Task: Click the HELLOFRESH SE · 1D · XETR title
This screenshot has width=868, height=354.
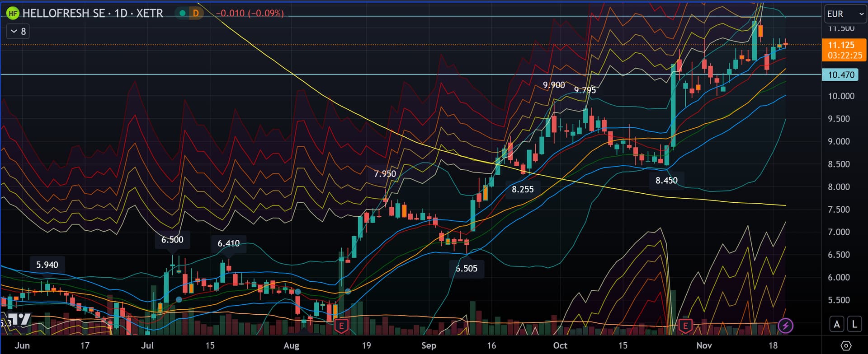Action: [93, 14]
